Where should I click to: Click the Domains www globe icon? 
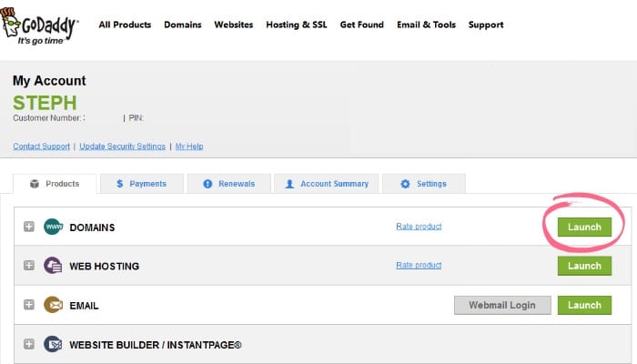click(x=53, y=227)
